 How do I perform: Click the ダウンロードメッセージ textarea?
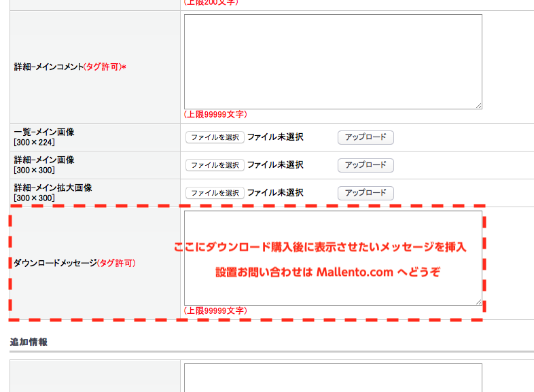click(x=333, y=258)
